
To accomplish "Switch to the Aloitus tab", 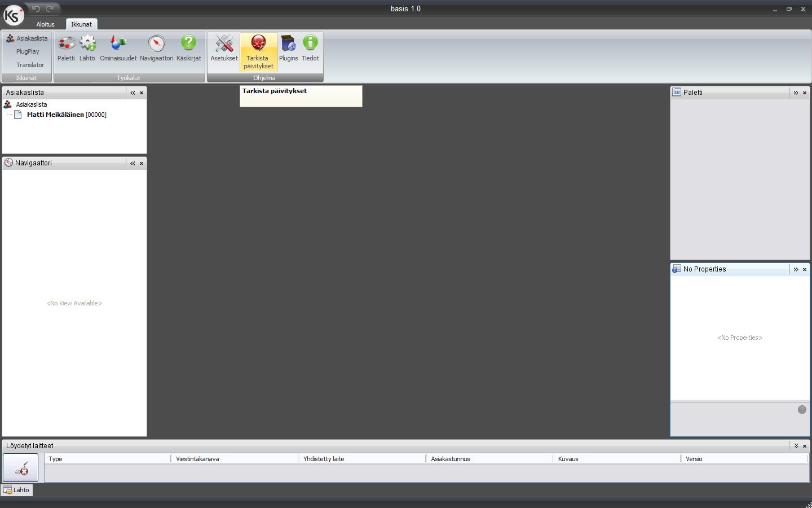I will click(46, 24).
